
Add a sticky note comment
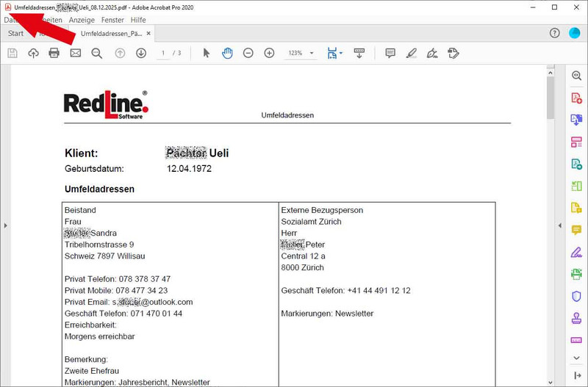pos(390,53)
